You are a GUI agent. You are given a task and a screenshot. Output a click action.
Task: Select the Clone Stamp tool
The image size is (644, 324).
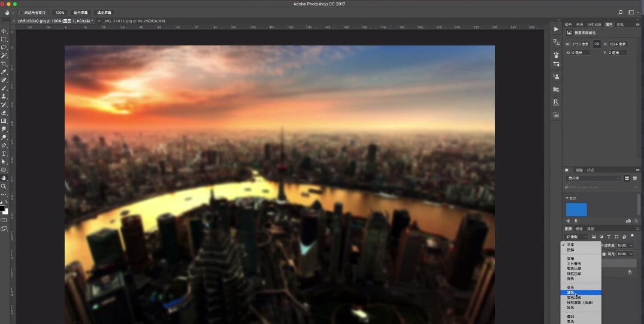click(x=4, y=96)
